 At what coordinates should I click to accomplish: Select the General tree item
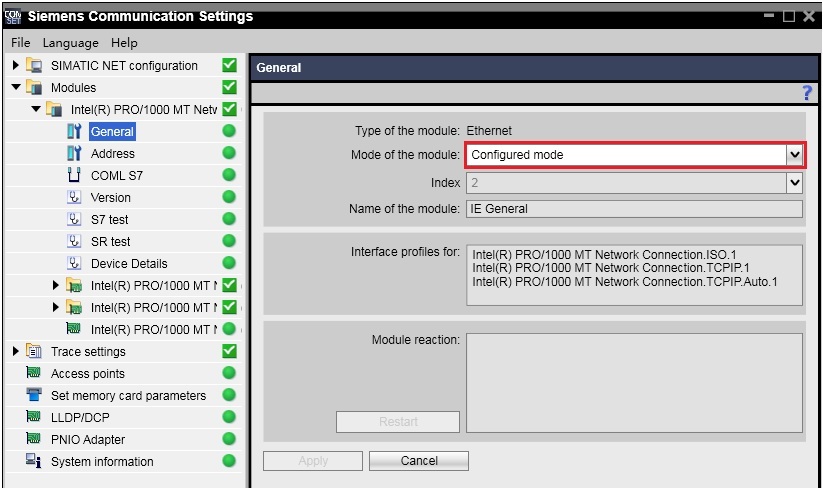point(112,131)
